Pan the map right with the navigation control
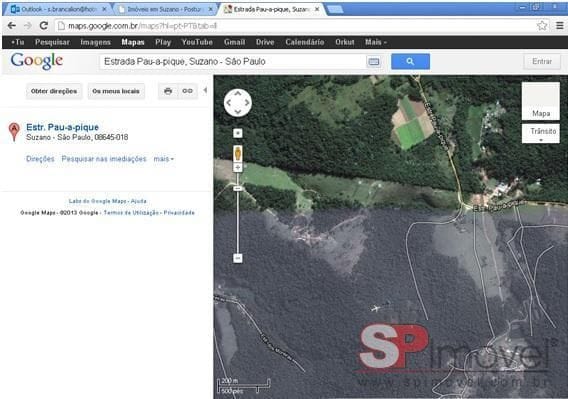The height and width of the screenshot is (399, 568). coord(247,103)
